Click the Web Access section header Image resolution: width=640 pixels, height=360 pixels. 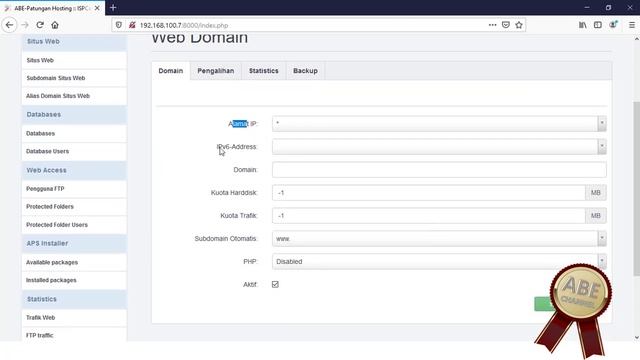click(x=74, y=170)
